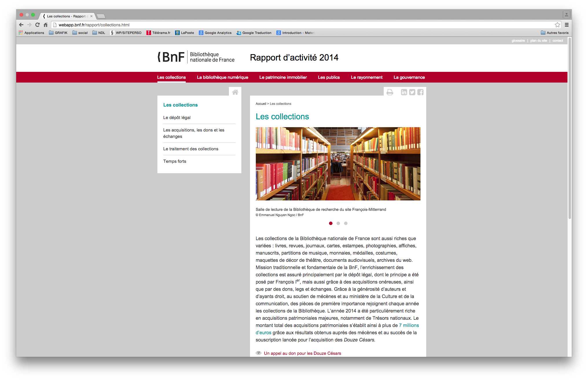Bookmark page with star icon
Screen dimensions: 588x380
[557, 25]
